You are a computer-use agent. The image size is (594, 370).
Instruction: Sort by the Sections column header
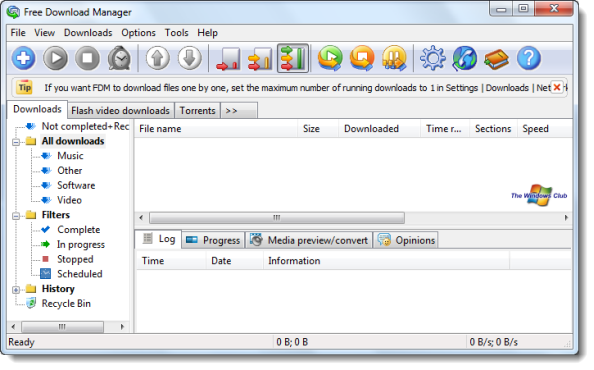[x=493, y=129]
